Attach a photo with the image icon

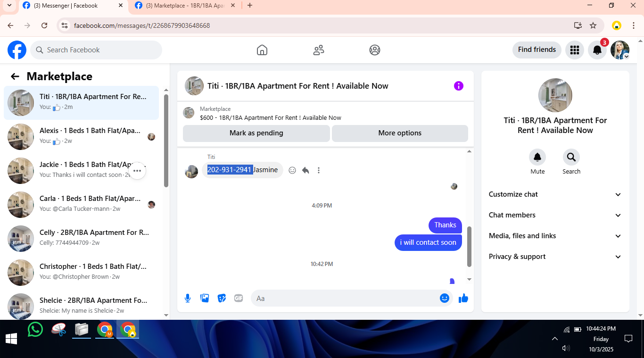(x=205, y=298)
